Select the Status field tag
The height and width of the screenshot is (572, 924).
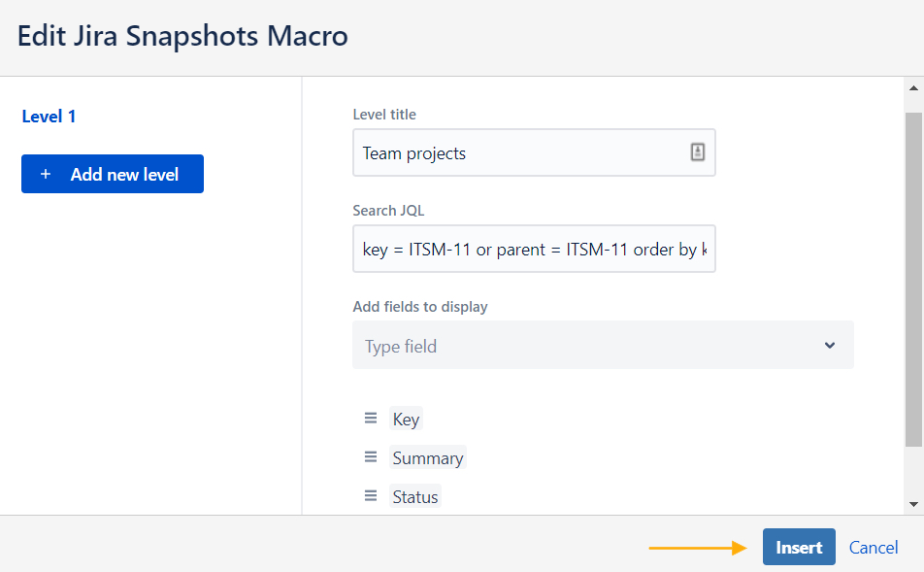coord(415,496)
